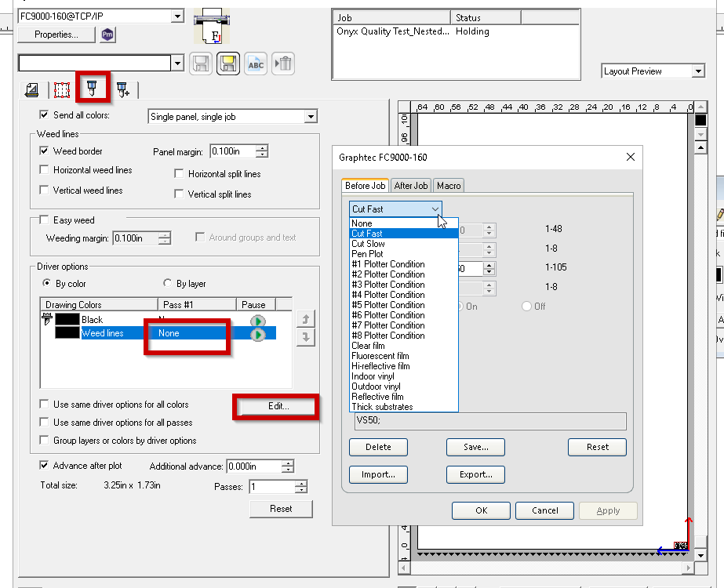724x588 pixels.
Task: Open the General tab with cutter icon
Action: point(32,89)
